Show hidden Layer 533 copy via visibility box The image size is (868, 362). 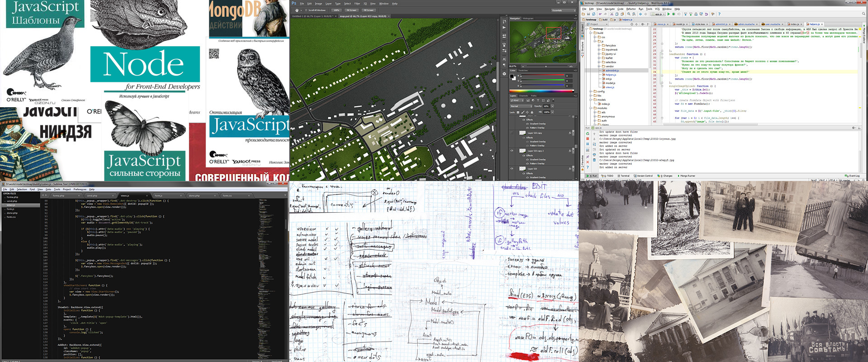512,133
